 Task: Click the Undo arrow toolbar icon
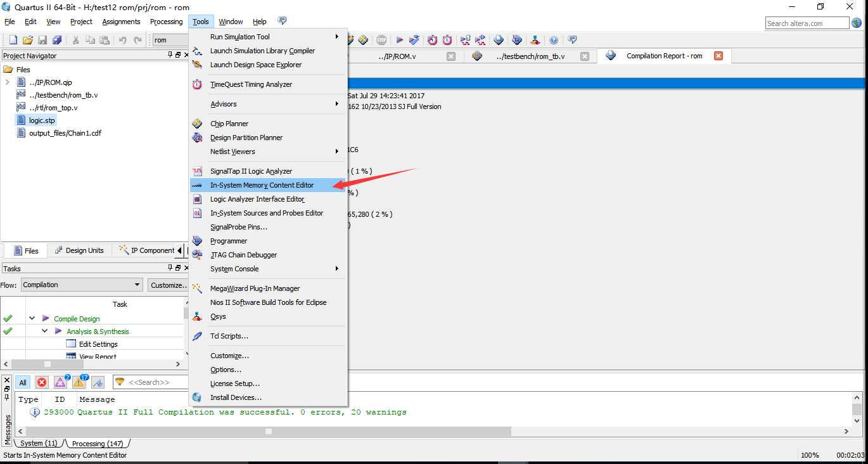click(122, 40)
